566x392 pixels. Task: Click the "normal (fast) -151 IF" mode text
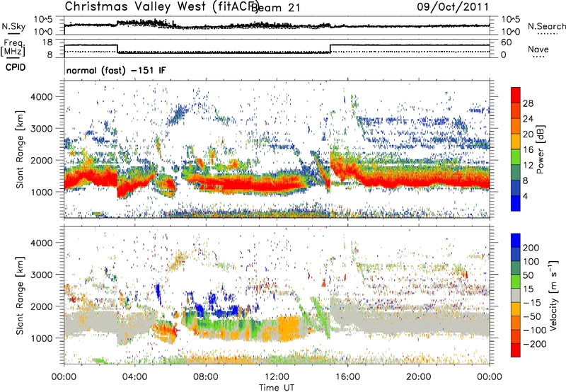pyautogui.click(x=116, y=70)
